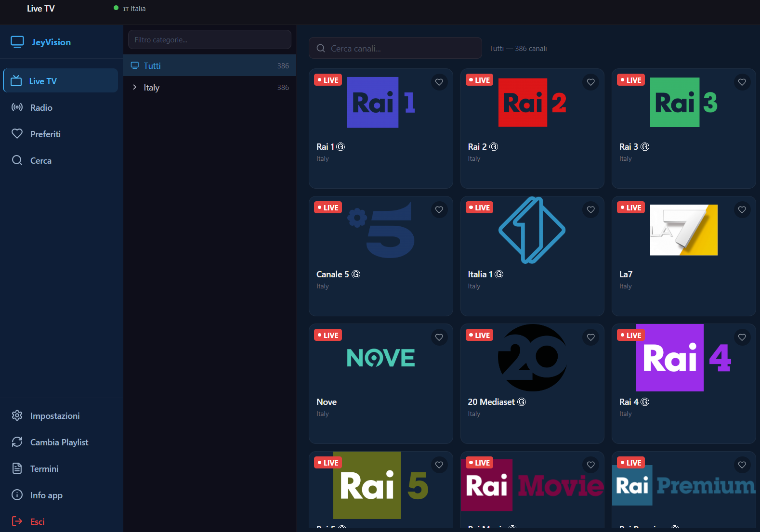Add Rai 4 to favorites

click(x=742, y=337)
